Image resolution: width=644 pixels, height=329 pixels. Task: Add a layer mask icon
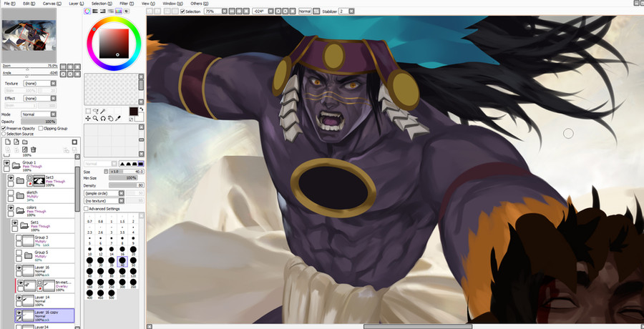(74, 142)
